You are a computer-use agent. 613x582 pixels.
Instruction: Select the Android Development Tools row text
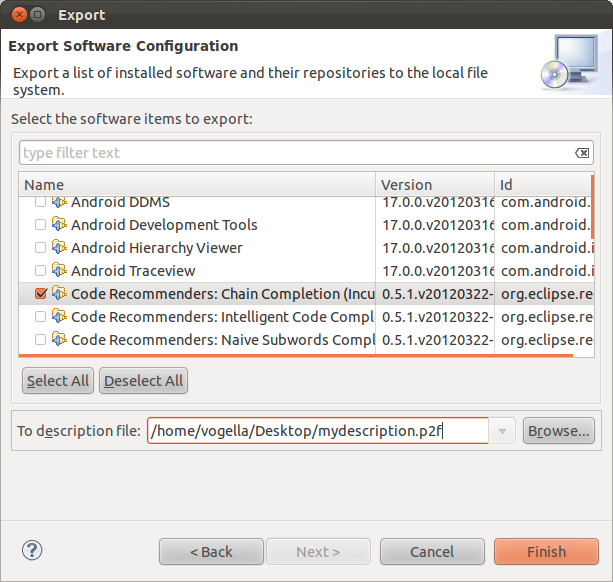[x=164, y=225]
